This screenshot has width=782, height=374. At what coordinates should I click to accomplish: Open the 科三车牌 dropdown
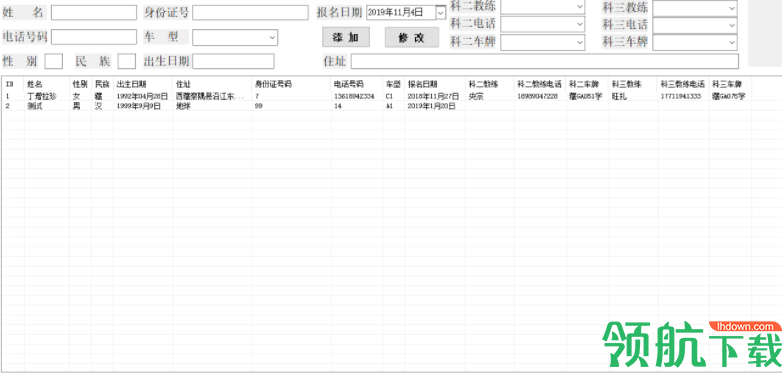pos(695,42)
